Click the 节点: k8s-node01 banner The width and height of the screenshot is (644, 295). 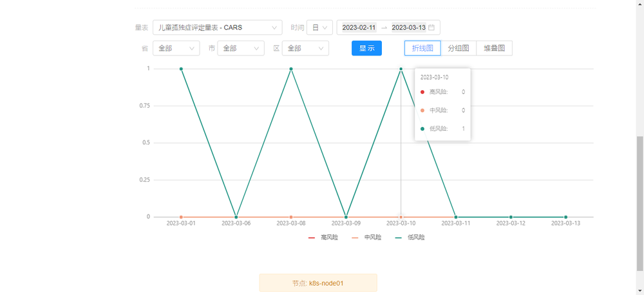[x=318, y=283]
